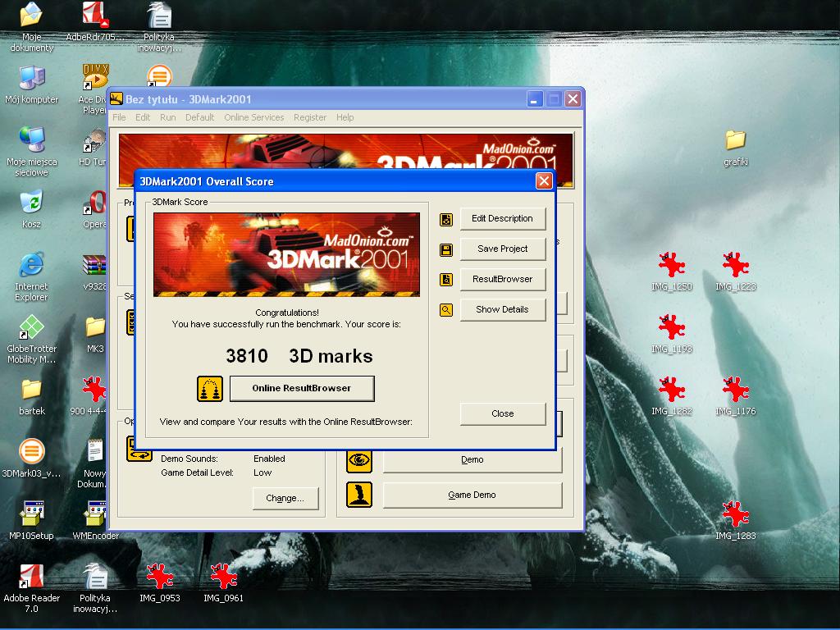Click the Show Details button
Viewport: 840px width, 630px height.
coord(503,309)
